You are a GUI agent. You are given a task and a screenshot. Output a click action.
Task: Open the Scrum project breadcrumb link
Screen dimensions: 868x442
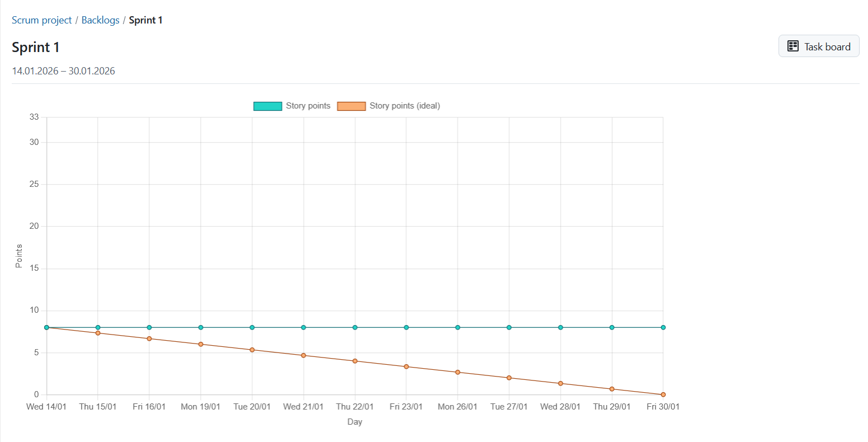[x=42, y=20]
